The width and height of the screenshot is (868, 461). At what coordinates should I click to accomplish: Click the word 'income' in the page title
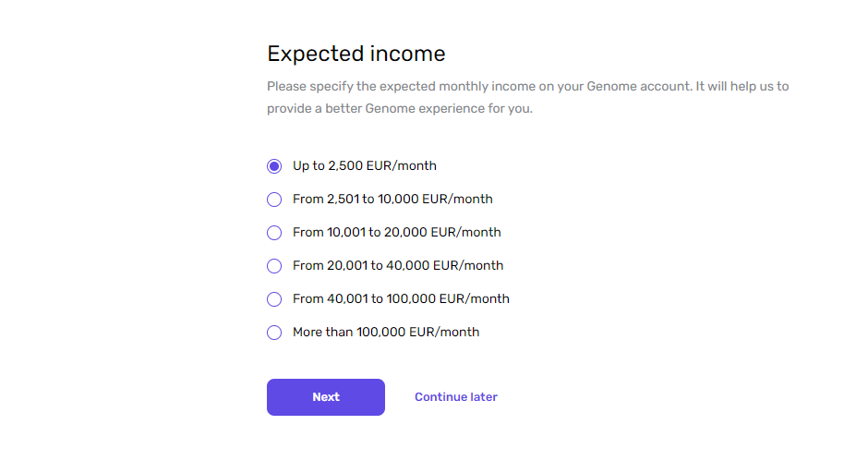[407, 54]
